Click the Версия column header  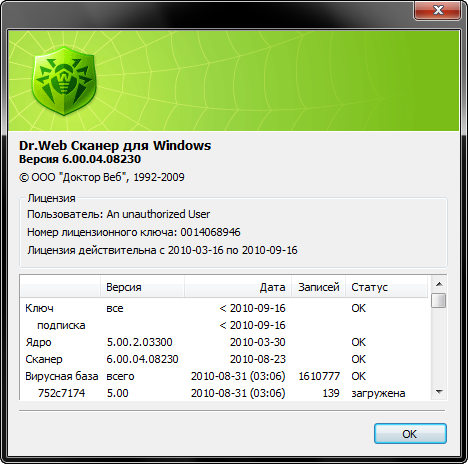(x=142, y=287)
